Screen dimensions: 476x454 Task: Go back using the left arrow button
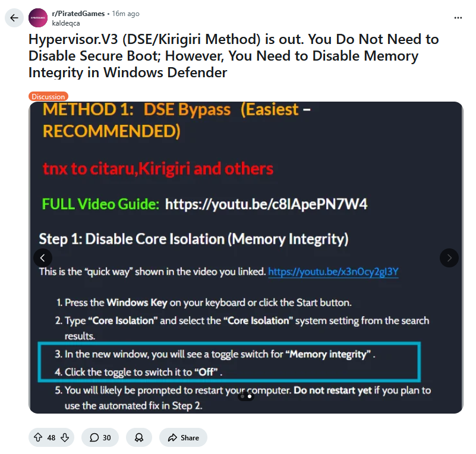click(14, 18)
